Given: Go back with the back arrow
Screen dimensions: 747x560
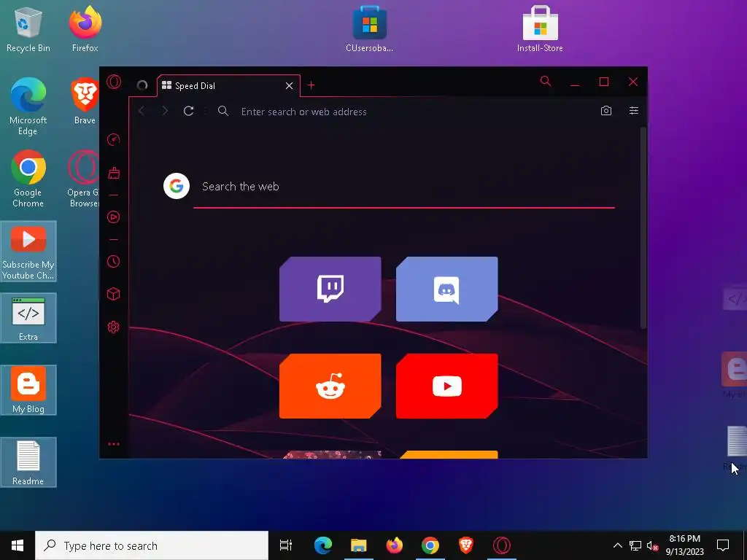Looking at the screenshot, I should (142, 111).
